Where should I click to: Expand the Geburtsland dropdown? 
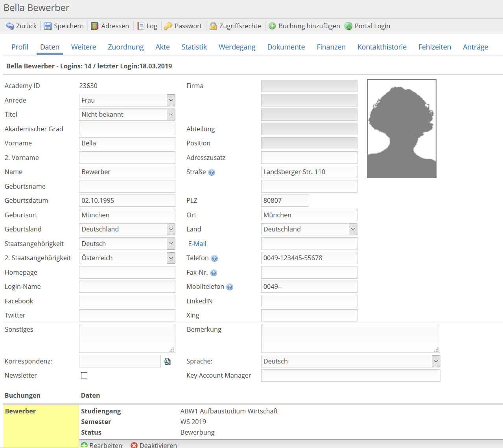[127, 229]
